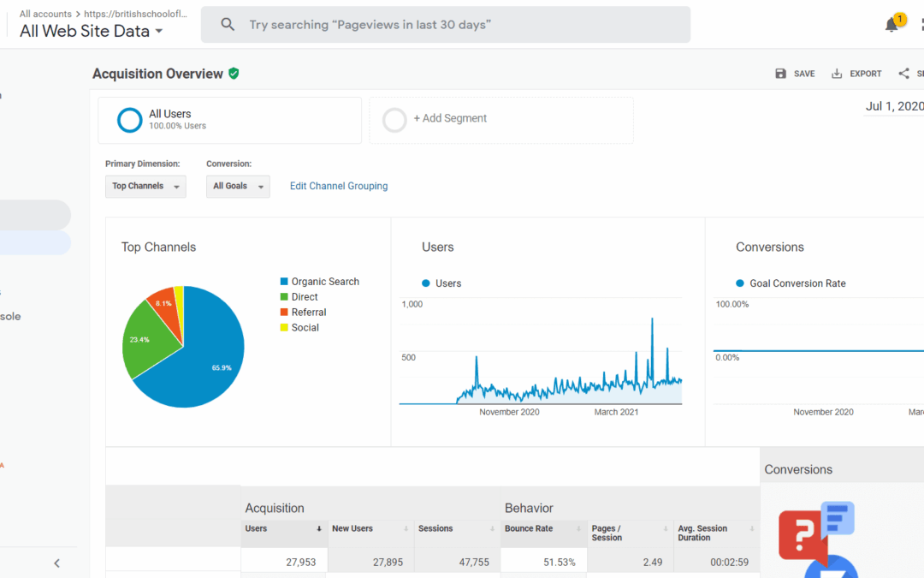
Task: Click the green Direct legend swatch
Action: (x=284, y=296)
